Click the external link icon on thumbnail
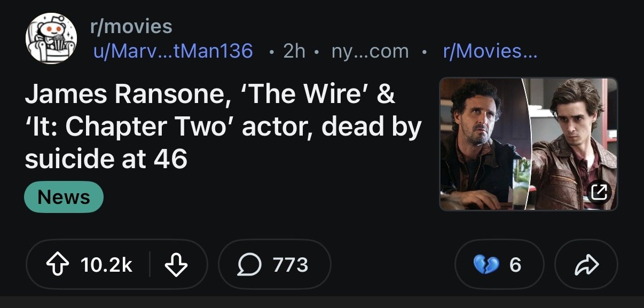The width and height of the screenshot is (644, 308). [599, 192]
